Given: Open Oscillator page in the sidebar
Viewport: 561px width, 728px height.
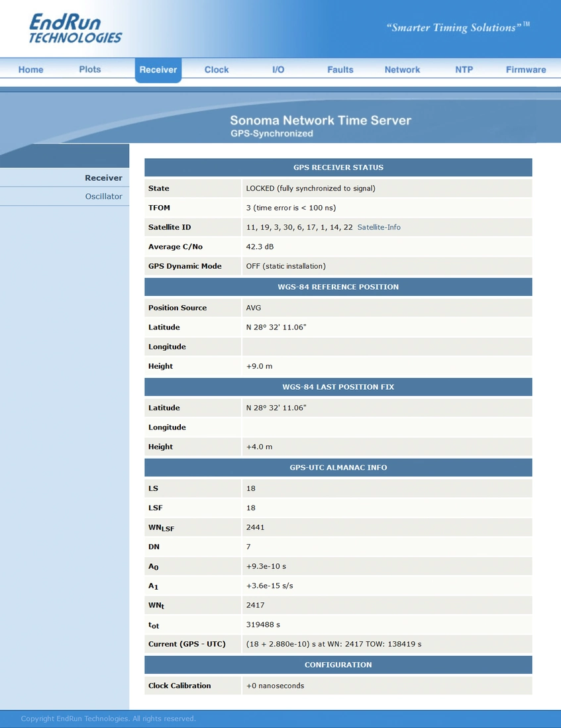Looking at the screenshot, I should (x=103, y=197).
